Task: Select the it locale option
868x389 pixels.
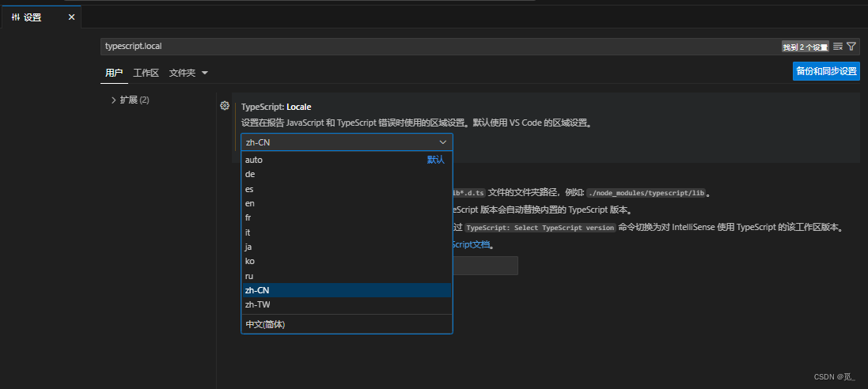Action: [347, 232]
